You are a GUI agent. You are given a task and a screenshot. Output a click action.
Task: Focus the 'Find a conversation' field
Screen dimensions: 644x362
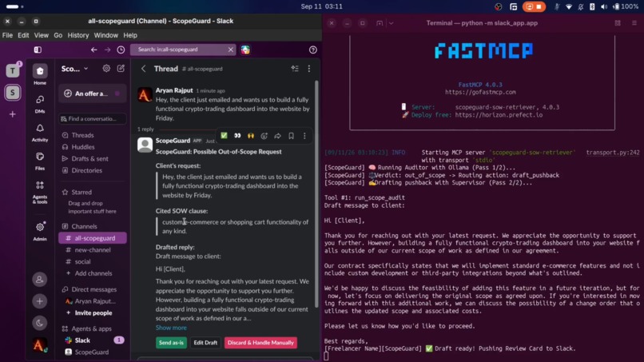tap(93, 119)
